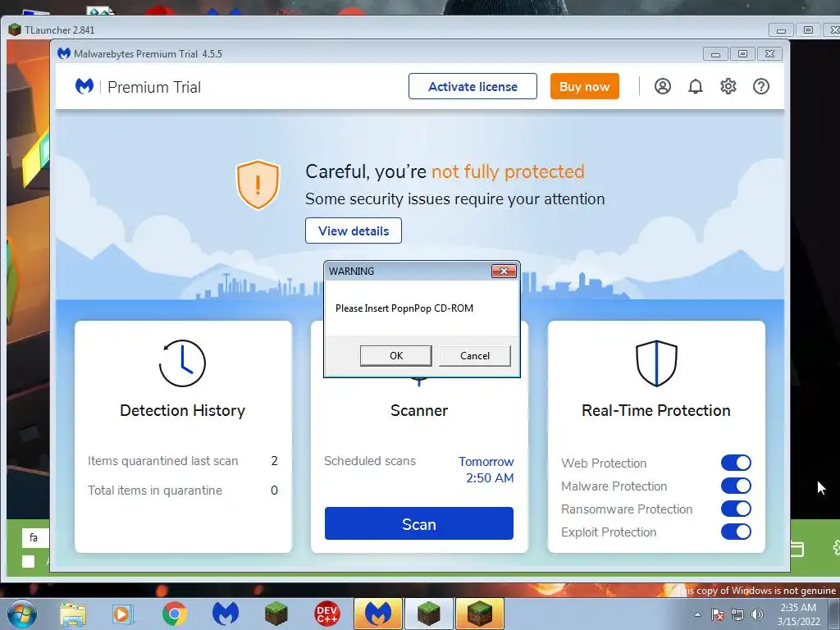Viewport: 840px width, 630px height.
Task: Click the TLauncher account field showing fa
Action: pos(35,537)
